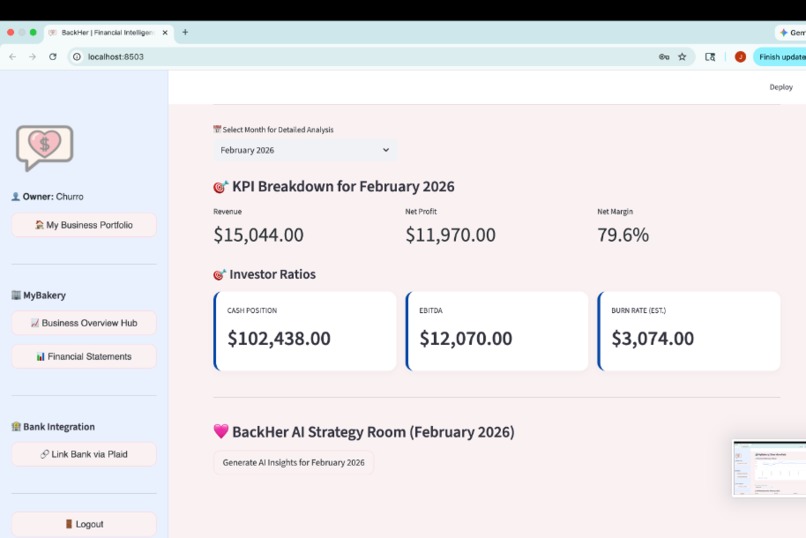Reload the page with refresh icon
Image resolution: width=806 pixels, height=538 pixels.
click(x=52, y=57)
